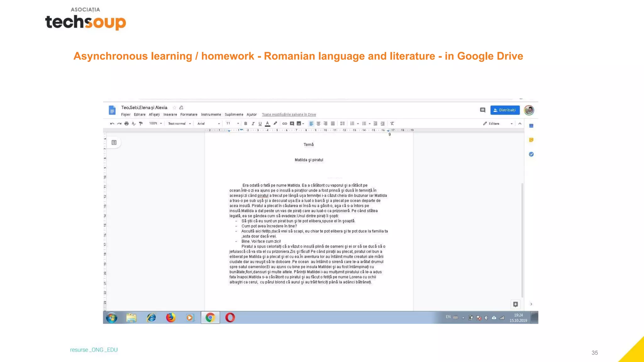This screenshot has width=644, height=362.
Task: Justify the text
Action: coord(333,124)
